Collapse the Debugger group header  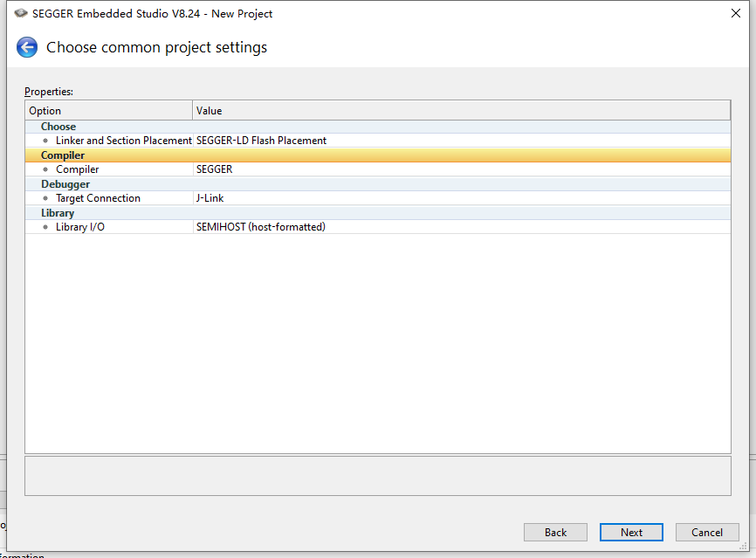65,184
